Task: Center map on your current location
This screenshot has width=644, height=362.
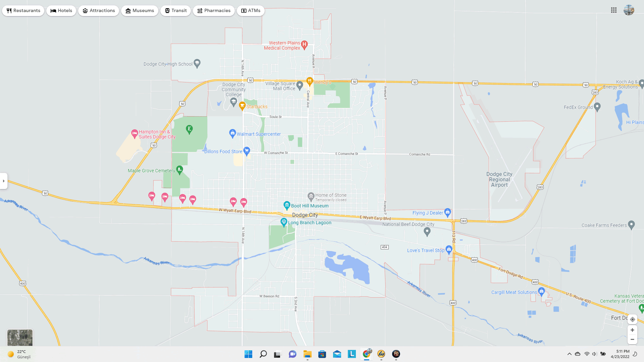Action: pyautogui.click(x=632, y=319)
